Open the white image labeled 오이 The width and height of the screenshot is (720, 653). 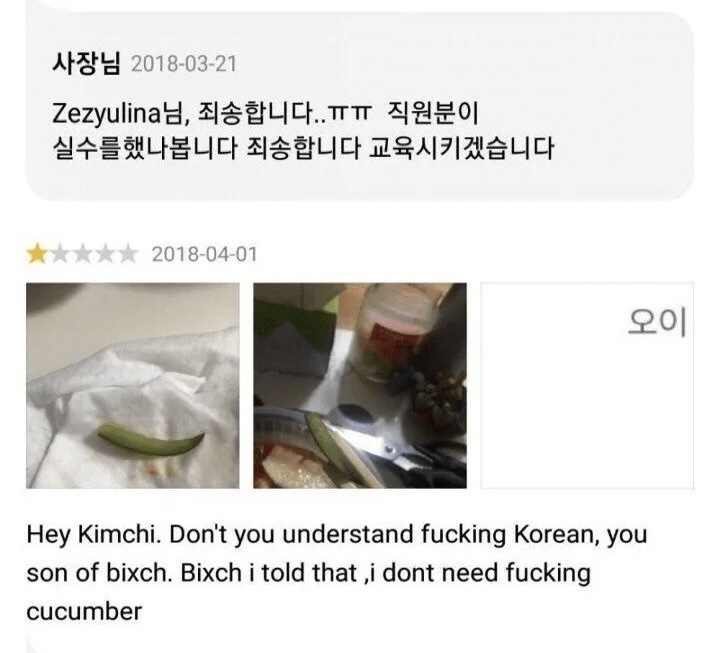[x=587, y=385]
